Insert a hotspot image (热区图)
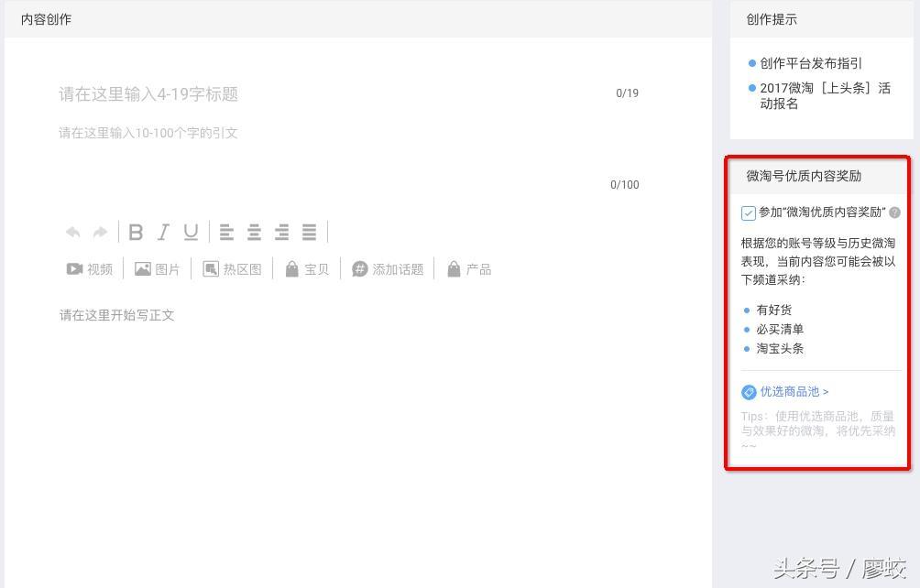The height and width of the screenshot is (588, 920). pyautogui.click(x=233, y=269)
